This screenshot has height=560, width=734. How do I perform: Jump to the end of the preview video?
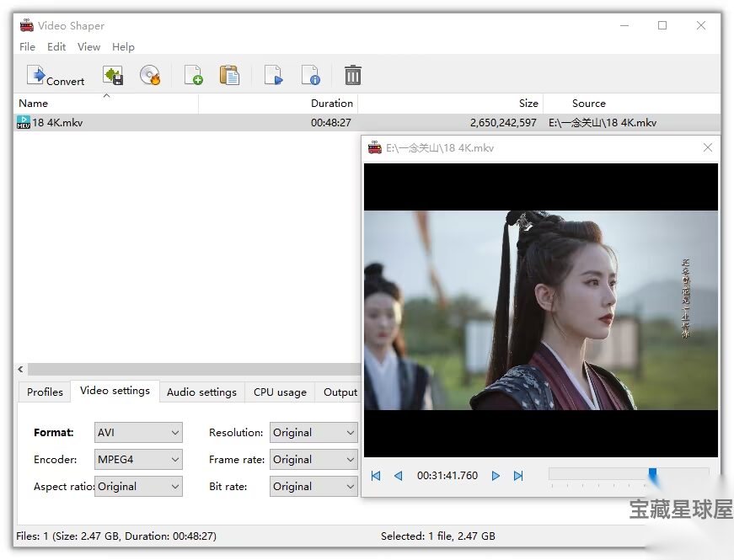click(518, 476)
